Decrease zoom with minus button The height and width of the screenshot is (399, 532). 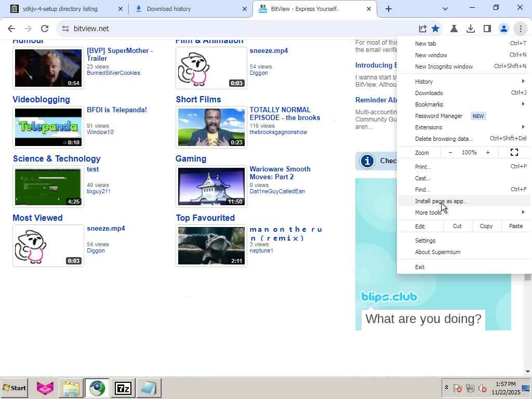click(x=450, y=153)
